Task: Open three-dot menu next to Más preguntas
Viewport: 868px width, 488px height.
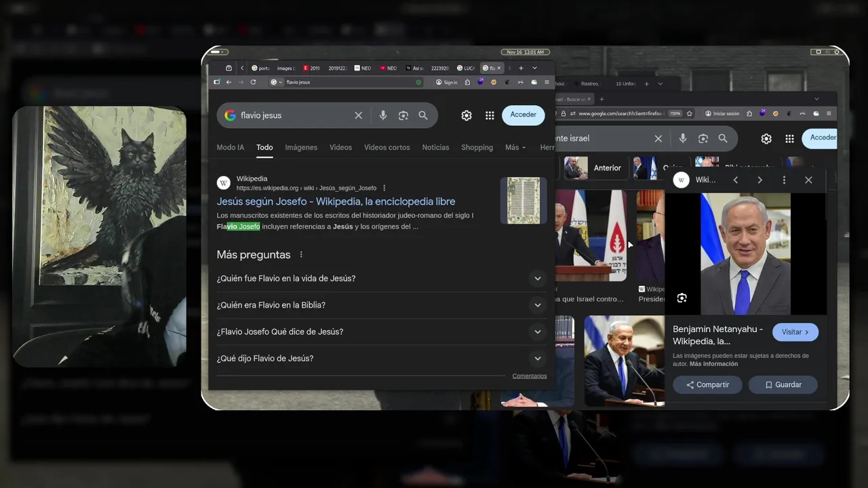Action: tap(301, 255)
